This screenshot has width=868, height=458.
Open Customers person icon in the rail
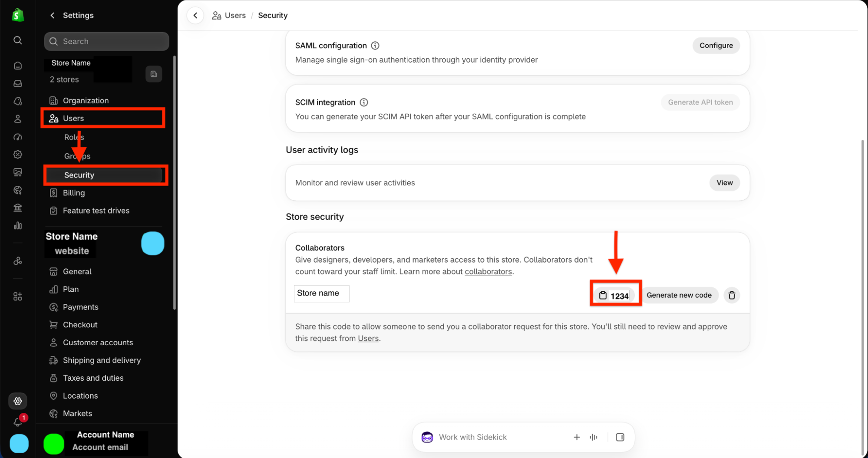(18, 119)
